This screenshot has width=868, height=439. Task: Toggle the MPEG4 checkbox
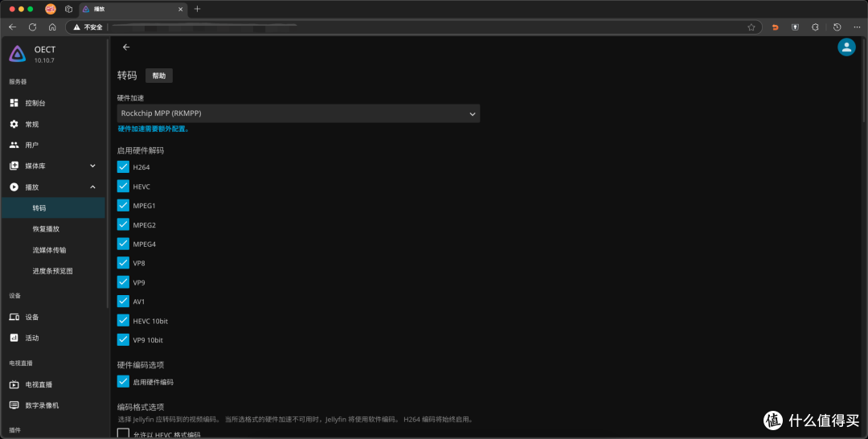pos(123,244)
